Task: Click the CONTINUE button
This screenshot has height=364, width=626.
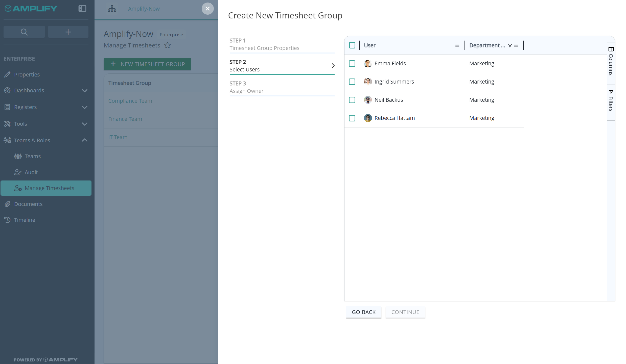Action: (x=405, y=312)
